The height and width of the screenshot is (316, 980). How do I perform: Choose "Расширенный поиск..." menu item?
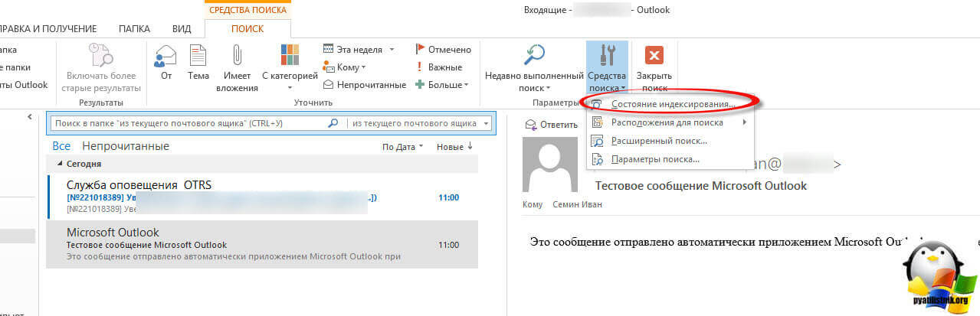click(670, 141)
